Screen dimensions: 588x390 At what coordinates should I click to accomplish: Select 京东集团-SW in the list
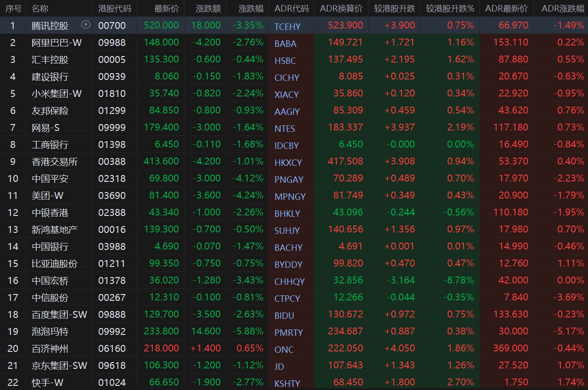click(x=60, y=366)
